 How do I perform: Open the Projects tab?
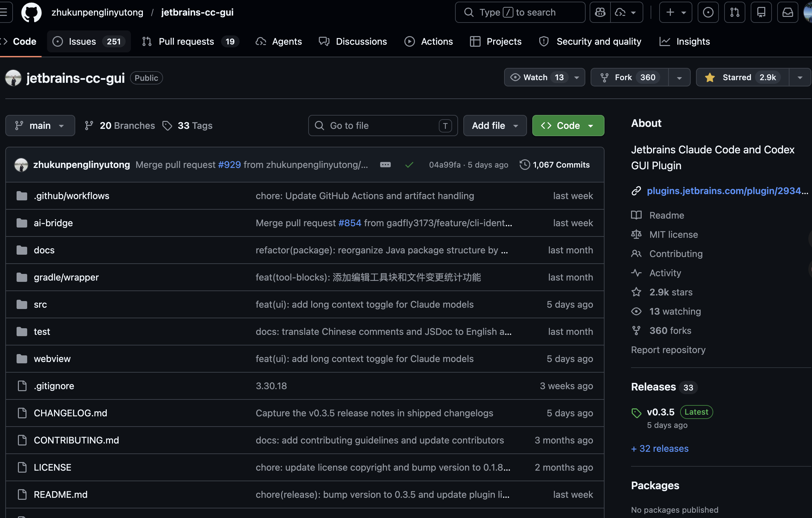coord(496,41)
